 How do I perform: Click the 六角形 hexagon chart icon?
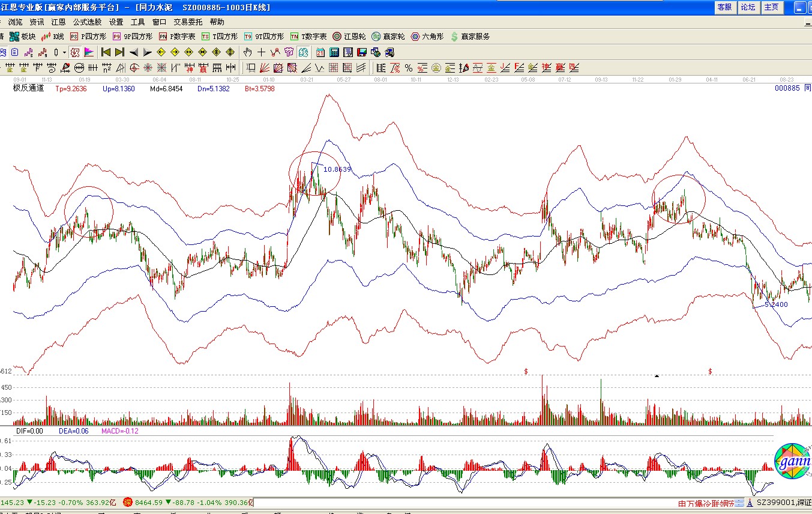pos(427,37)
